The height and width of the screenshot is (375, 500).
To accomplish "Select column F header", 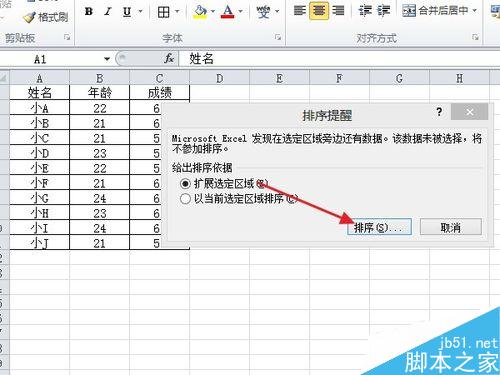I will click(x=339, y=78).
